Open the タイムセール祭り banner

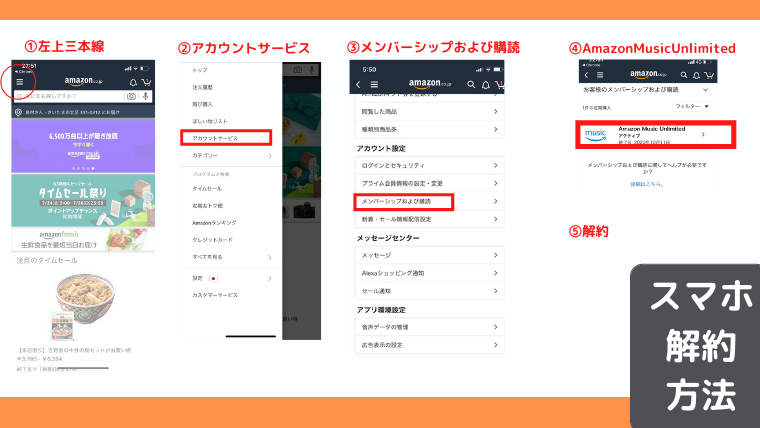[x=83, y=200]
